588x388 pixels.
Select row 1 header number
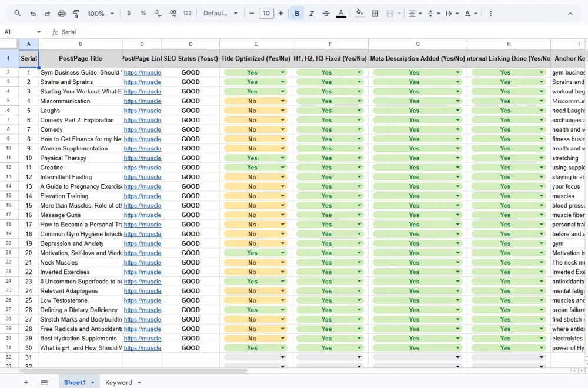tap(9, 58)
